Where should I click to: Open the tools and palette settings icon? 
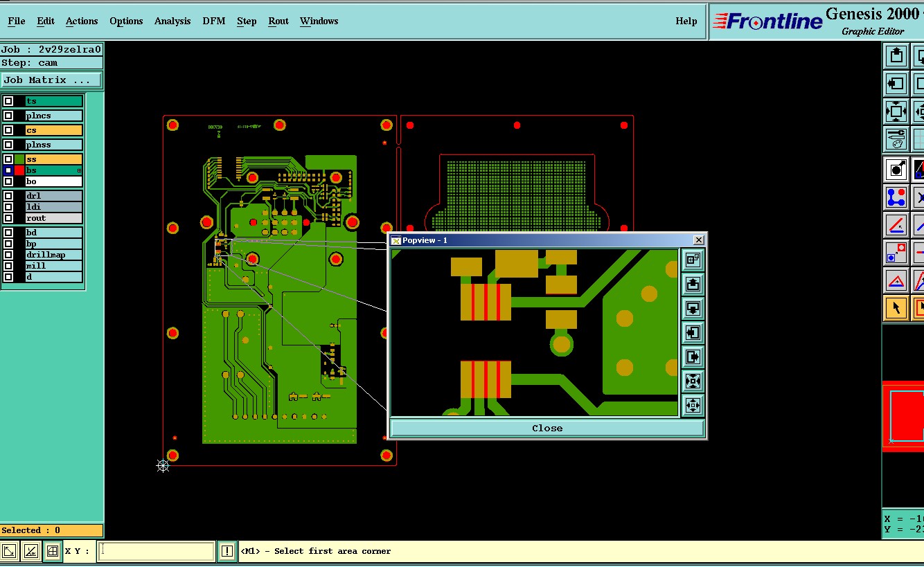tap(896, 139)
